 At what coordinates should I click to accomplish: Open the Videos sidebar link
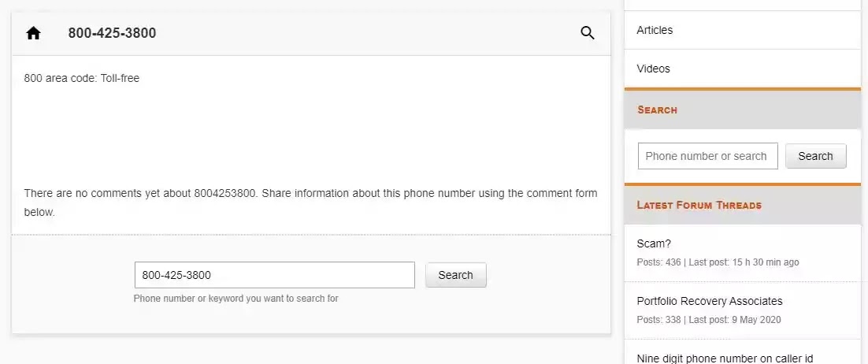click(653, 69)
